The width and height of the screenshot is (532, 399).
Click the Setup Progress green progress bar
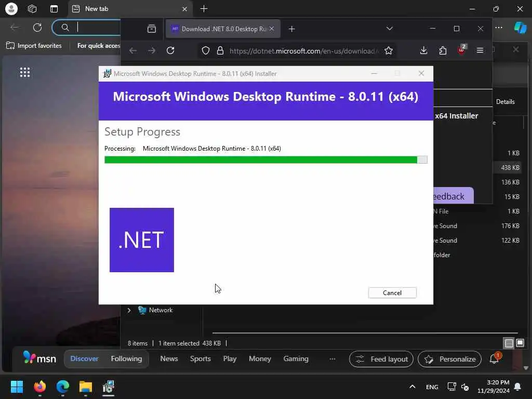click(265, 160)
